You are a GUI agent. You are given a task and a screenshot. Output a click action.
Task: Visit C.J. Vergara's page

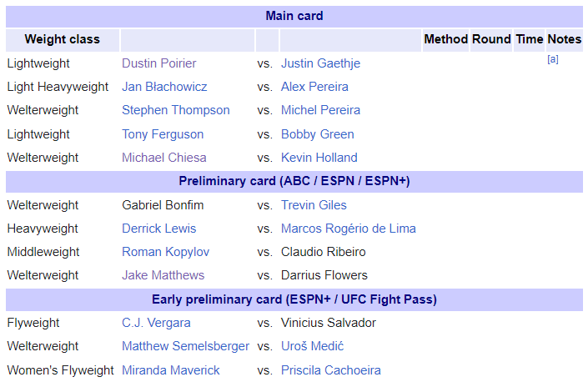[x=156, y=323]
